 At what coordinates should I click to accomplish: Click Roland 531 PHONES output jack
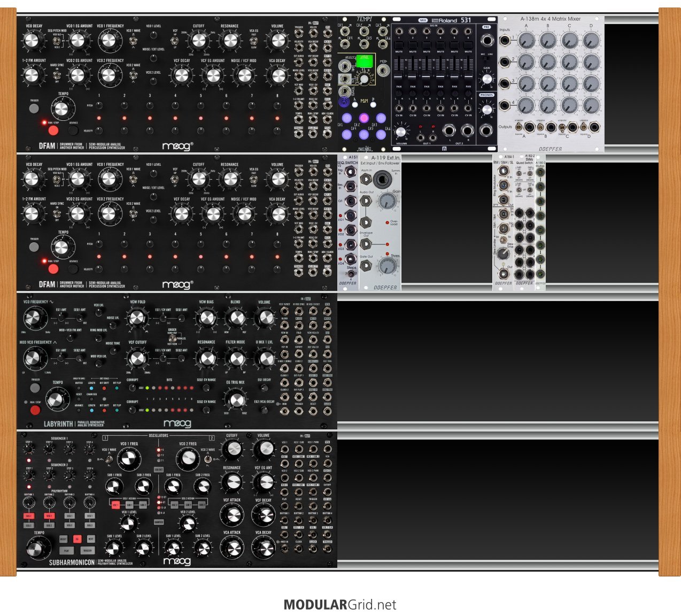coord(486,130)
